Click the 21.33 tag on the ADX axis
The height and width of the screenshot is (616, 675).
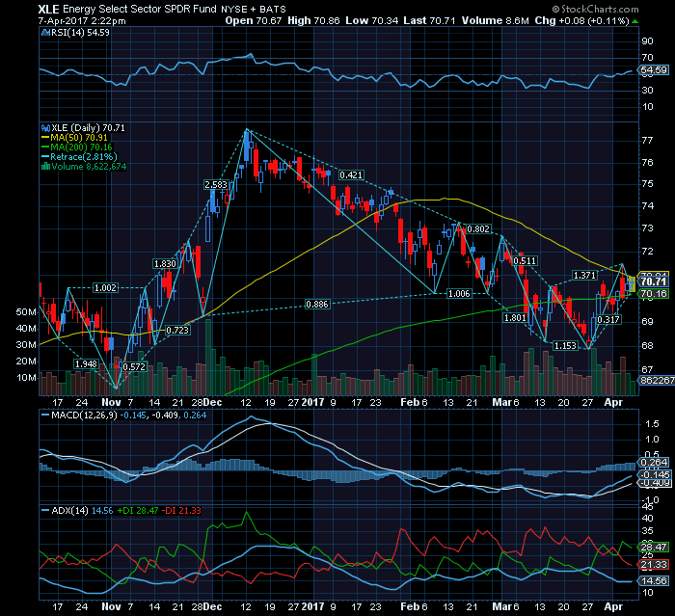[654, 565]
